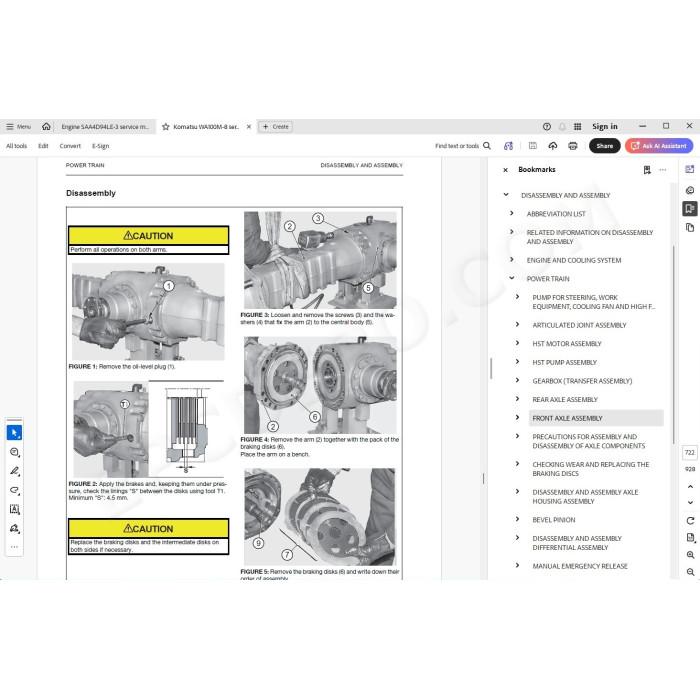
Task: Open CHECKING WEAR AND REPLACING BRAKING DISCS
Action: click(590, 469)
